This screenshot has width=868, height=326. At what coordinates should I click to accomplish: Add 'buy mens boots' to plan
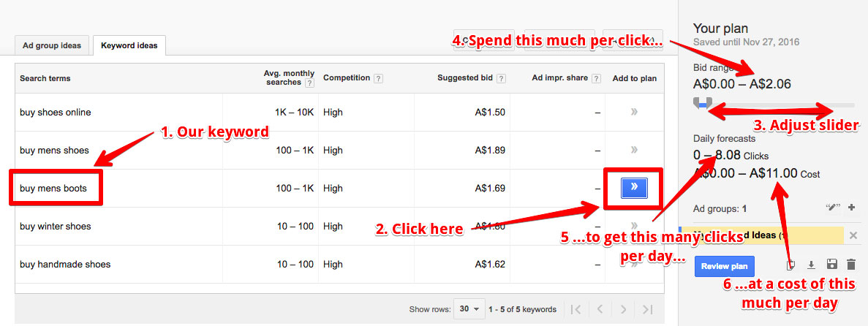[x=634, y=188]
